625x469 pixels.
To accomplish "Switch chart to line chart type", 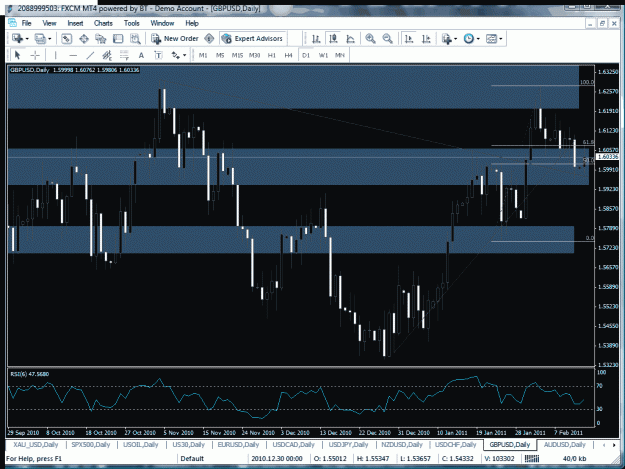I will [x=350, y=39].
